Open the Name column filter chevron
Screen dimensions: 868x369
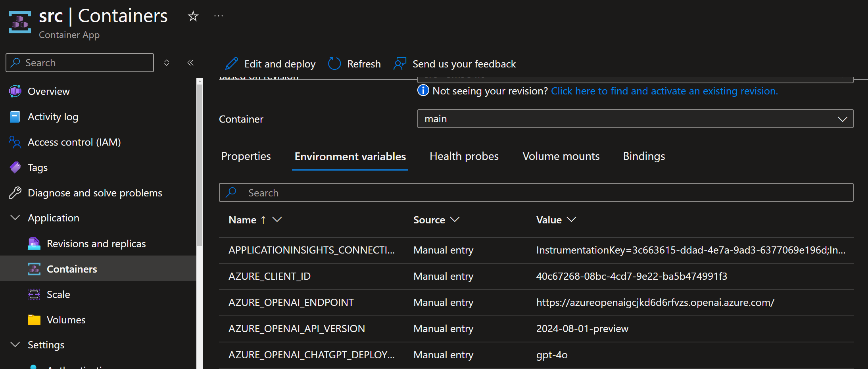coord(277,219)
